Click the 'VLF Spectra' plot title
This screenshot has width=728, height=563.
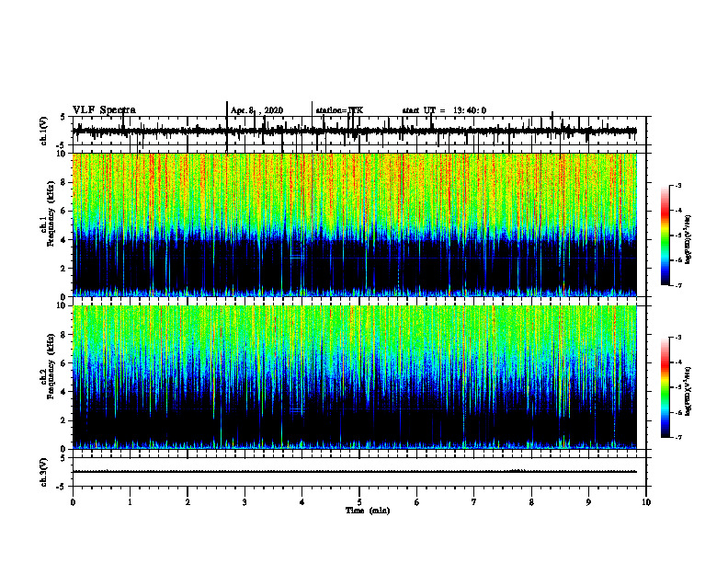pyautogui.click(x=104, y=110)
